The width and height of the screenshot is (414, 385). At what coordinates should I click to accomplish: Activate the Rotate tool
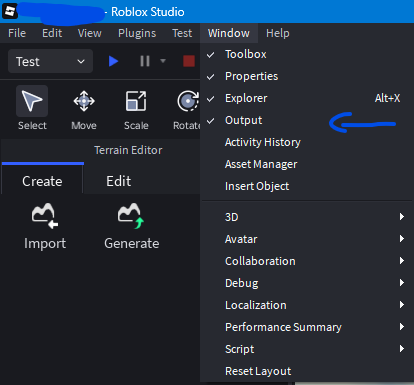(x=187, y=108)
